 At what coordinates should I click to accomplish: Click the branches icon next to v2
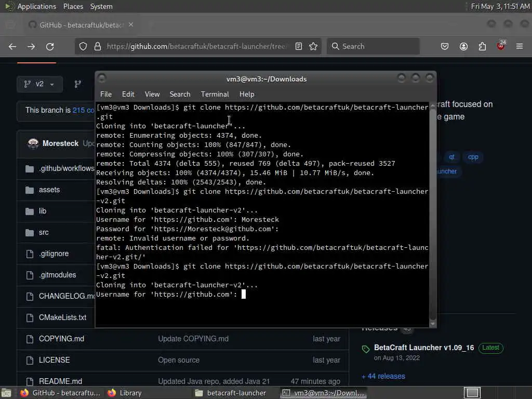click(78, 84)
